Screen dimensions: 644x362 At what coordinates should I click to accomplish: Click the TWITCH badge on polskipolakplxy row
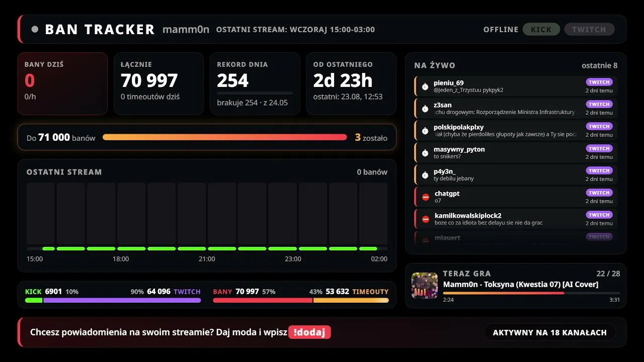tap(599, 126)
